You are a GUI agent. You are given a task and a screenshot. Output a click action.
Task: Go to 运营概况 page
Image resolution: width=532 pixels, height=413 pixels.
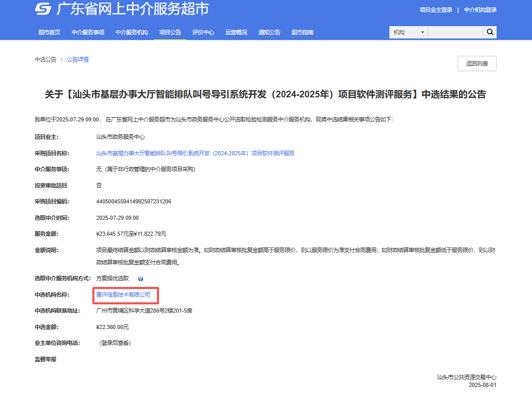236,32
